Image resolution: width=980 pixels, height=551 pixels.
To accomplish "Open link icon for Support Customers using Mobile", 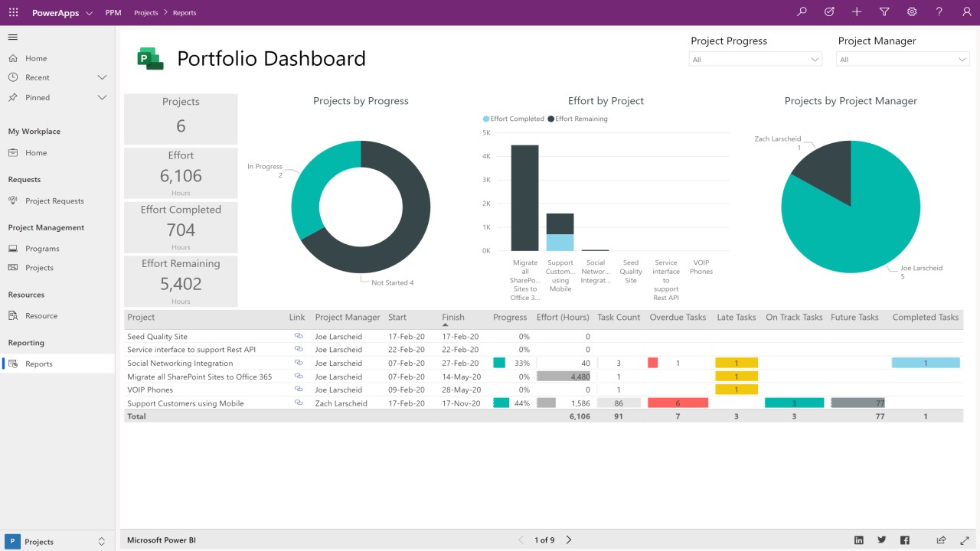I will click(x=299, y=403).
